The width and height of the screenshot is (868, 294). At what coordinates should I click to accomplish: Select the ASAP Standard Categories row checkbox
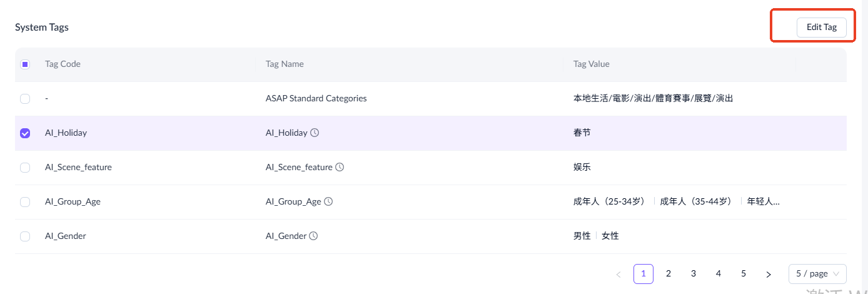pyautogui.click(x=25, y=99)
